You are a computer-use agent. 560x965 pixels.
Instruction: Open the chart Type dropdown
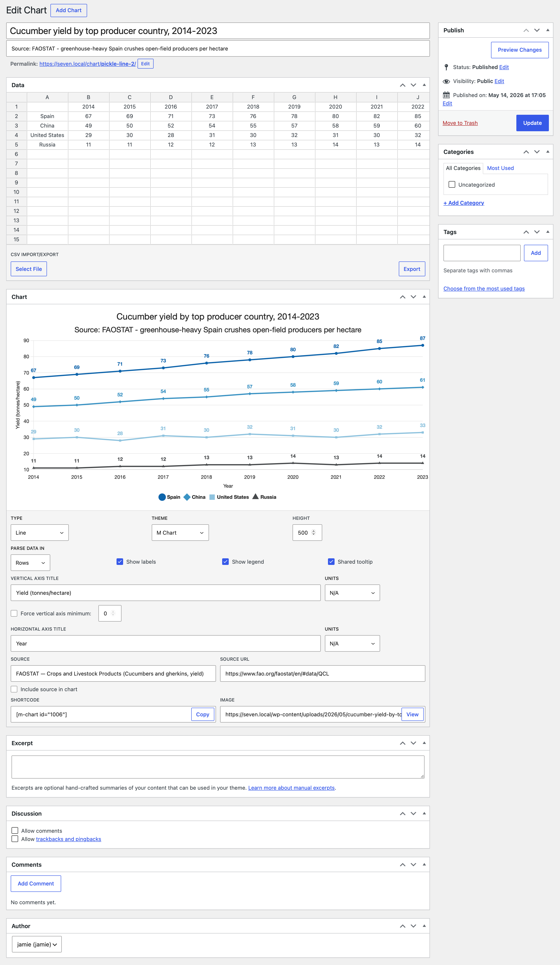click(40, 532)
